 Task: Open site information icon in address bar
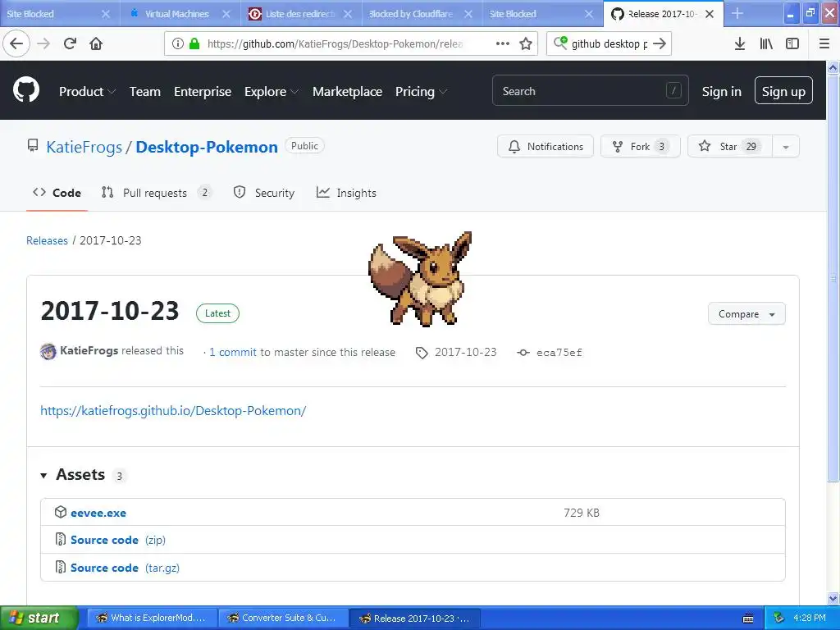point(178,43)
